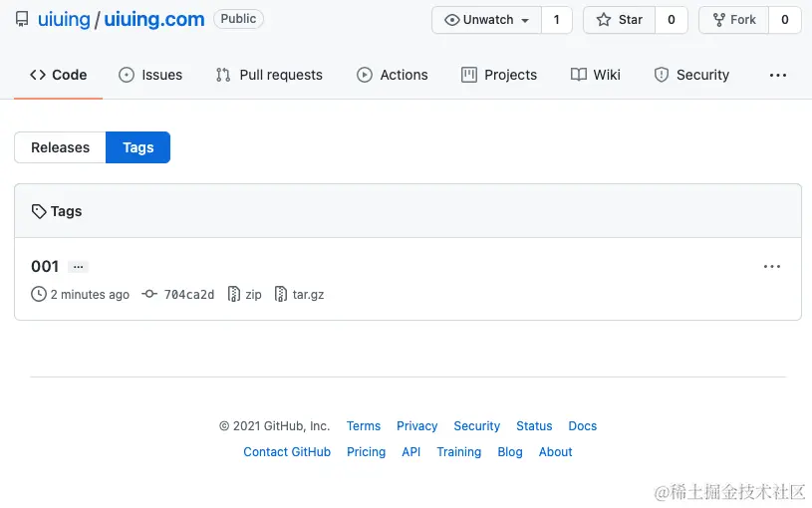
Task: Click the '2 minutes ago' timestamp
Action: (90, 295)
